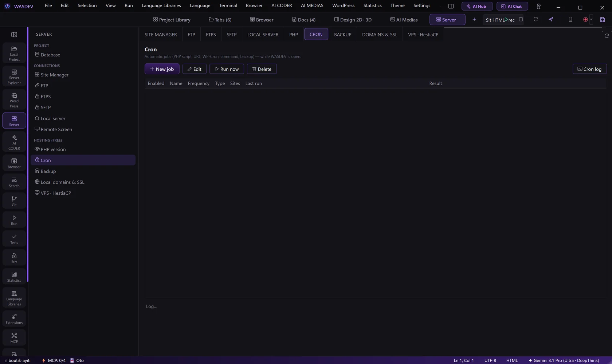Collapse the sidebar with the panel icon above Local Project
Screen dimensions: 612x364
(x=14, y=35)
